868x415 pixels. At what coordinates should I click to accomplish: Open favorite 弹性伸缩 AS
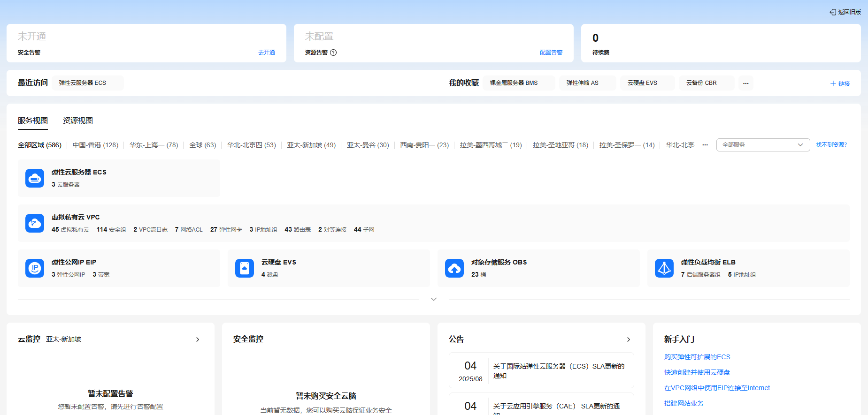587,83
